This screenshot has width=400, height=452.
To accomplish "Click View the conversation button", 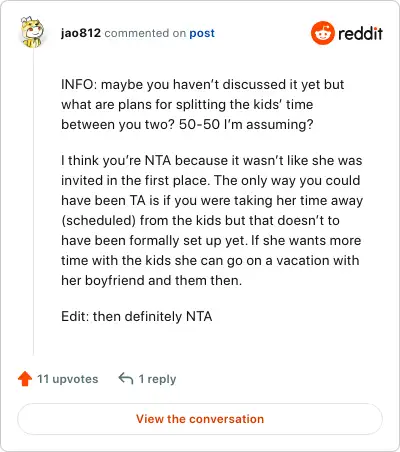I will tap(200, 419).
